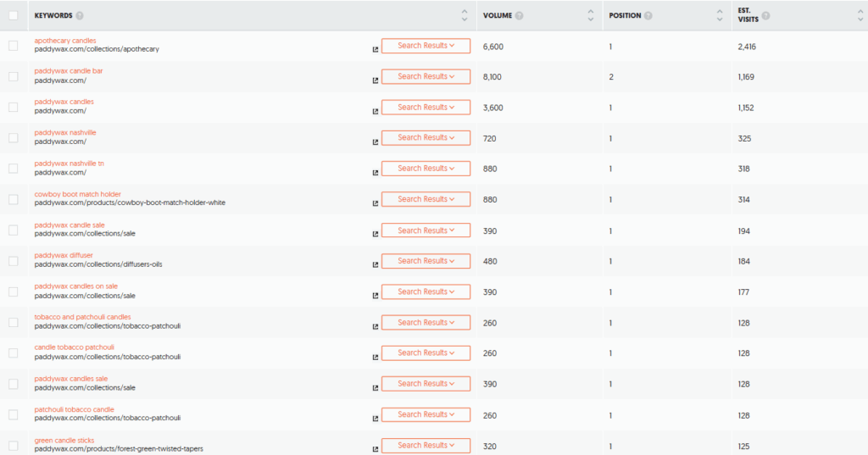Click the Keywords column help icon
This screenshot has width=868, height=455.
pos(80,15)
